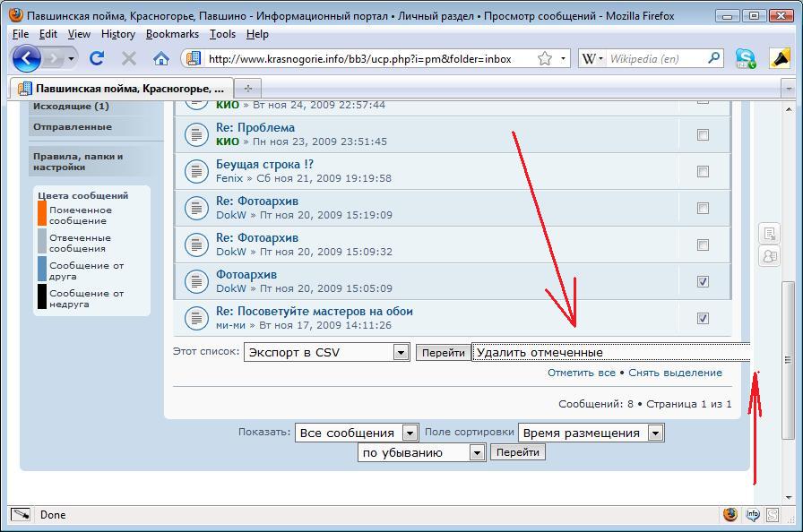Click the Home toolbar icon
The height and width of the screenshot is (532, 803).
161,58
